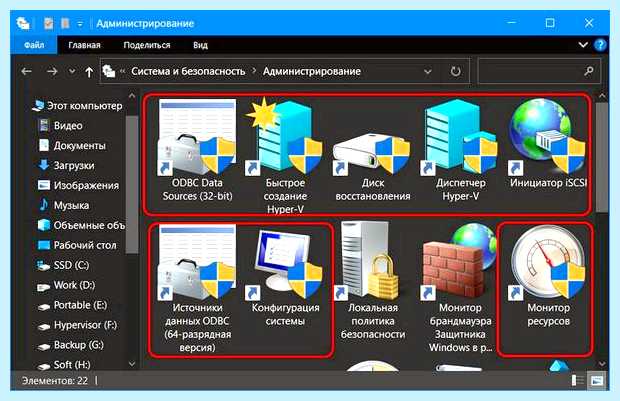This screenshot has width=620, height=401.
Task: Open recent locations dropdown arrow
Action: pos(72,72)
